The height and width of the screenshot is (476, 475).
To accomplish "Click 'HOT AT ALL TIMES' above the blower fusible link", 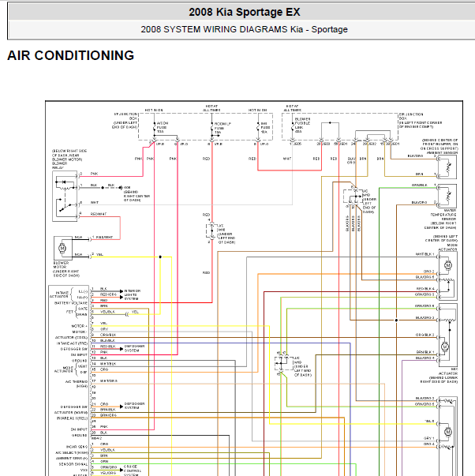I will click(x=293, y=108).
